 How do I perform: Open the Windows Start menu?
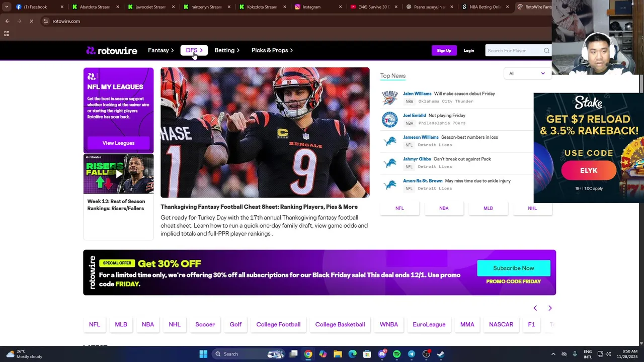tap(203, 354)
